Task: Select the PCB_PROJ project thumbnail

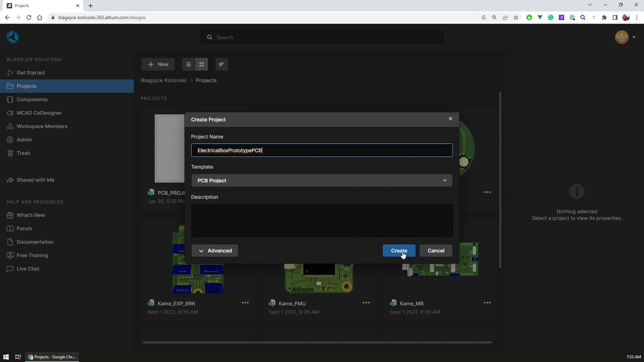Action: coord(170,148)
